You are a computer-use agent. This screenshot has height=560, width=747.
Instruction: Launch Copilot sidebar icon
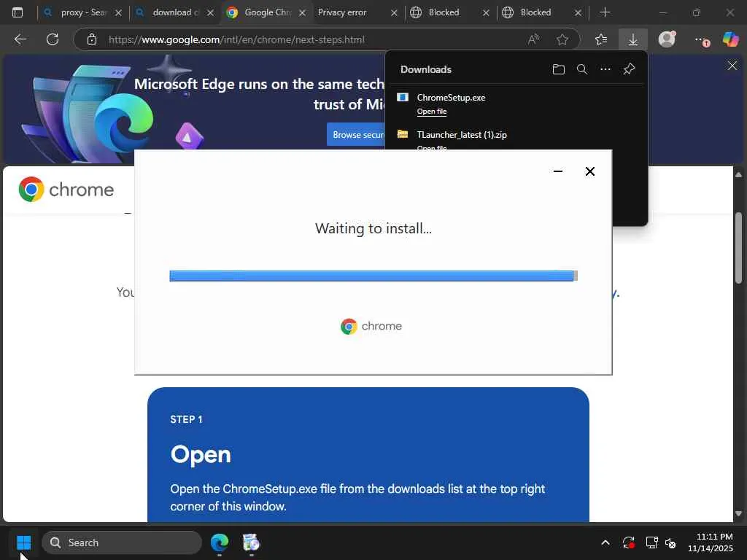730,39
